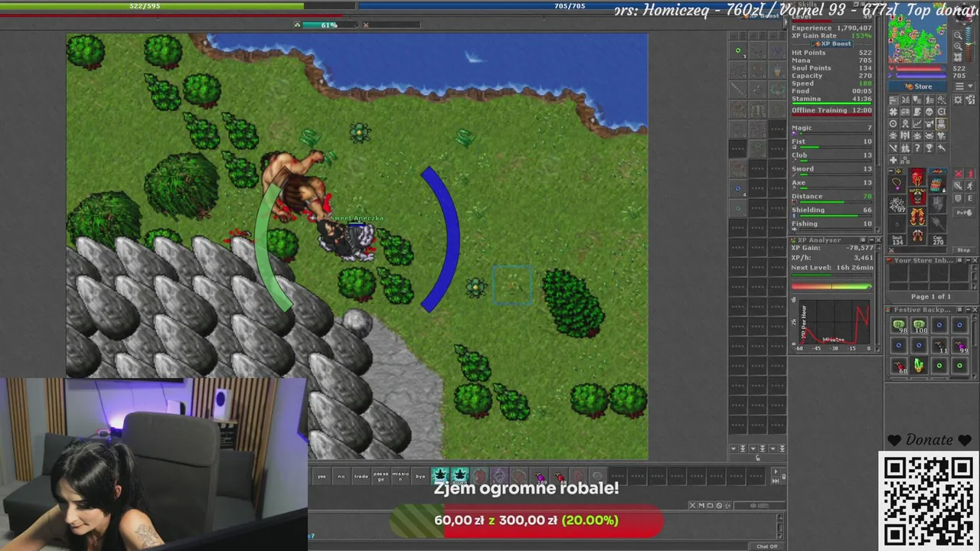Click the skull icon in the control grid
This screenshot has height=551, width=980.
pos(929,112)
